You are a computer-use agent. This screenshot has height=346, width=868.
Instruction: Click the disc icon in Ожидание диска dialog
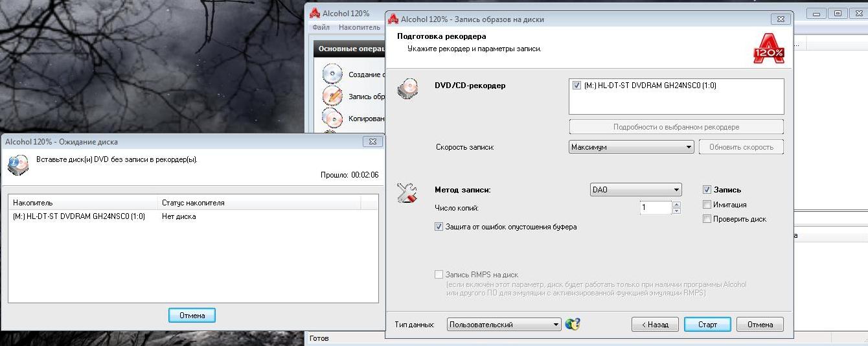point(18,165)
